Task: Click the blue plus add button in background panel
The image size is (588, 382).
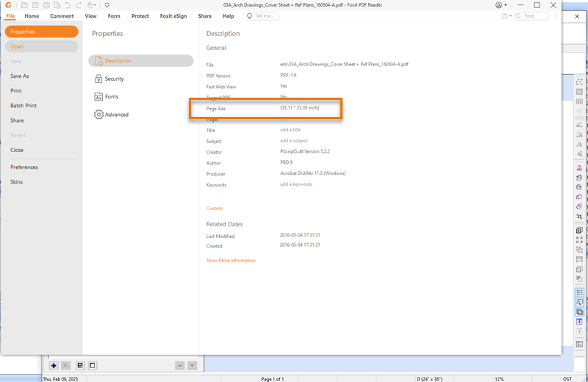Action: [54, 366]
